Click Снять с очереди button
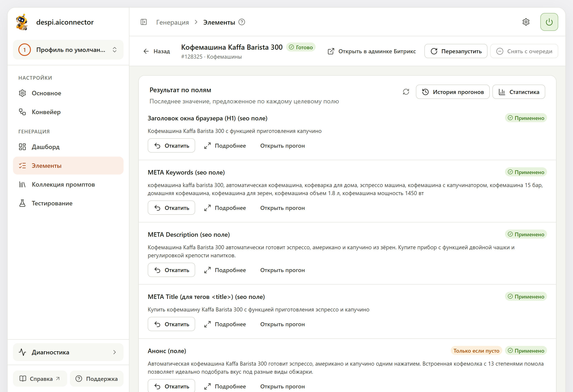Viewport: 573px width, 392px height. coord(524,51)
